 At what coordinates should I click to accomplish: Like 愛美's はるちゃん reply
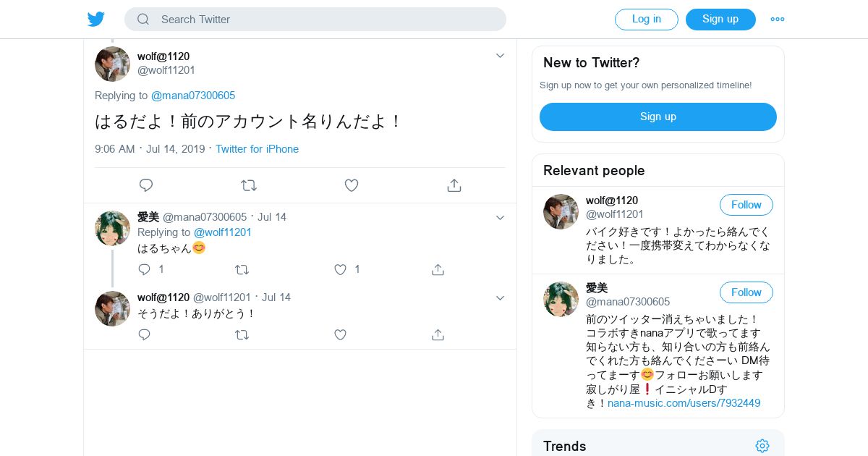pos(341,269)
